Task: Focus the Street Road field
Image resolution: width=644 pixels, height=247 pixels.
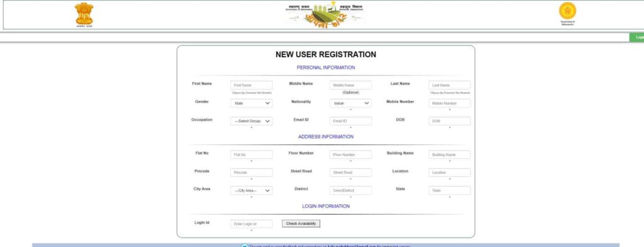Action: click(350, 173)
